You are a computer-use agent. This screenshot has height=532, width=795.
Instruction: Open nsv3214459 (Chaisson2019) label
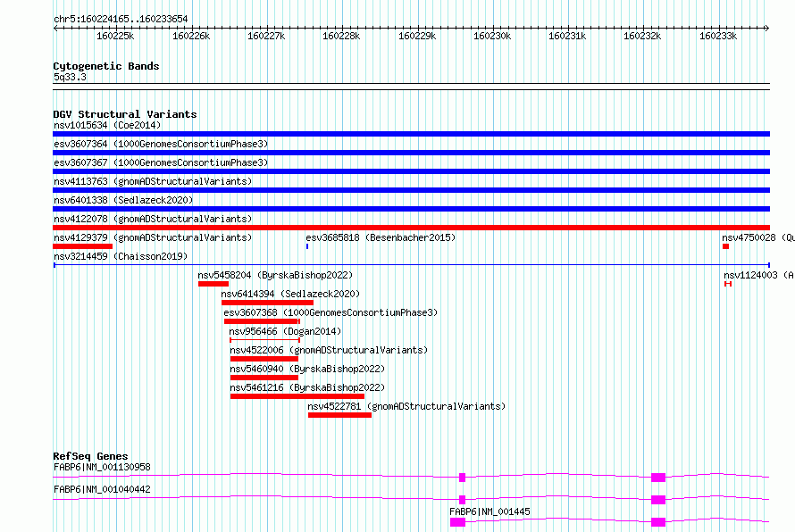121,256
